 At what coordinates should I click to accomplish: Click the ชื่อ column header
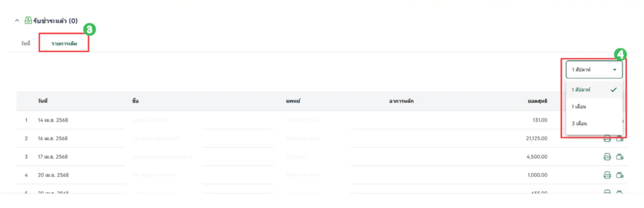point(135,101)
